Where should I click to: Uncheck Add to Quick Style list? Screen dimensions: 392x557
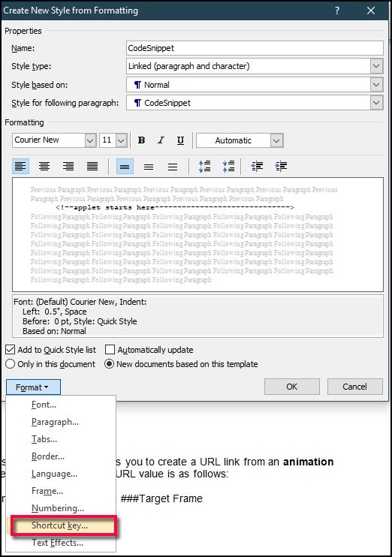10,350
